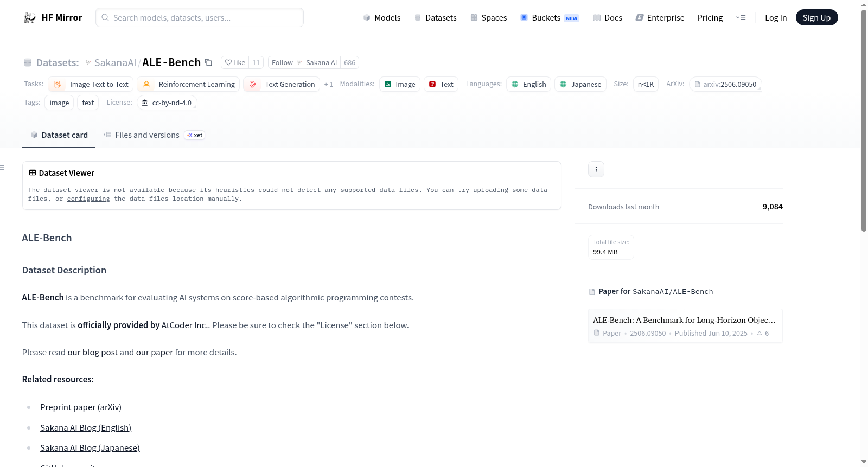Like the ALE-Bench dataset
The image size is (868, 467).
tap(235, 62)
